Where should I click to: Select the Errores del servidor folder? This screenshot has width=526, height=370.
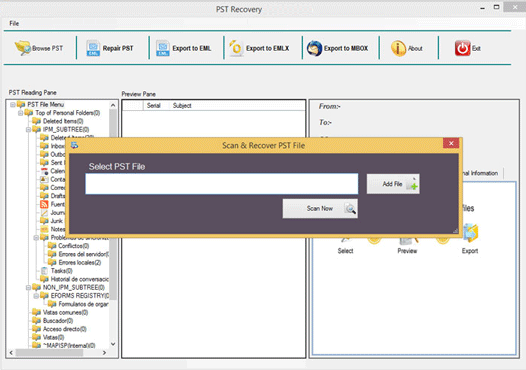pos(84,254)
